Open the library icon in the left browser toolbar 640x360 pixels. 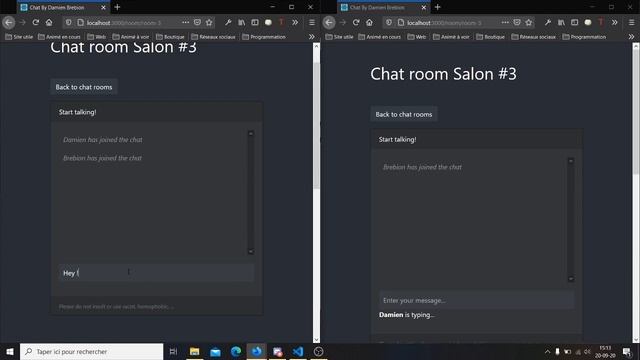click(x=242, y=22)
